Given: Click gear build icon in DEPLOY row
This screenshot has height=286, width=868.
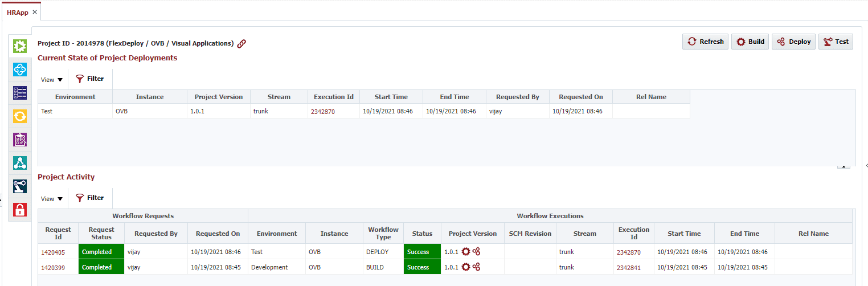Looking at the screenshot, I should point(466,251).
